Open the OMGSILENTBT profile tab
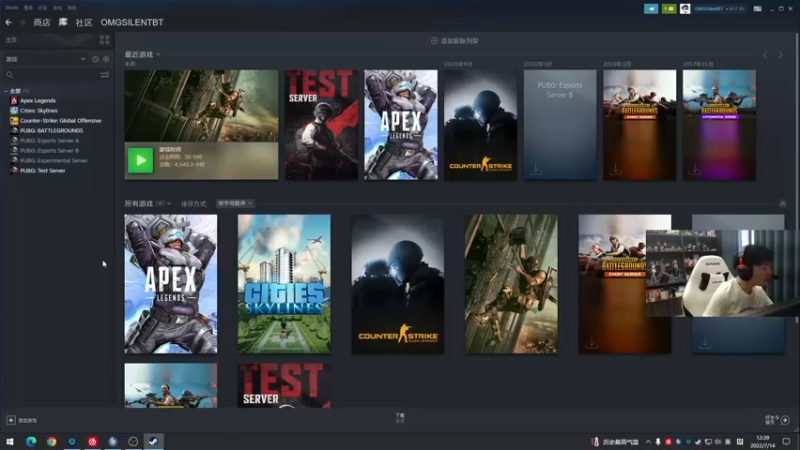Image resolution: width=800 pixels, height=450 pixels. pos(132,22)
